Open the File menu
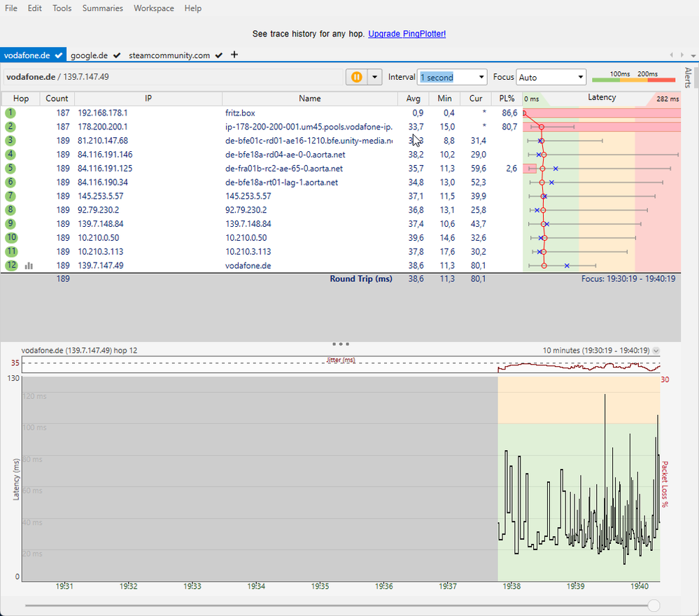699x616 pixels. pyautogui.click(x=11, y=8)
